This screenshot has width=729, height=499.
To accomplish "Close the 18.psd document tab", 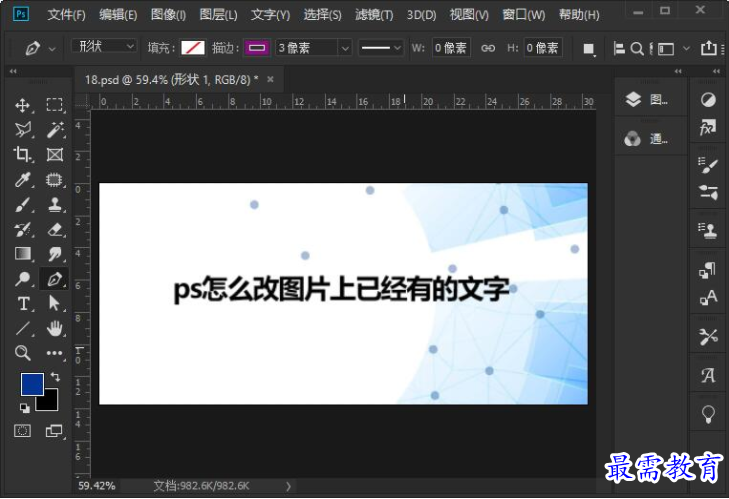I will (x=270, y=80).
